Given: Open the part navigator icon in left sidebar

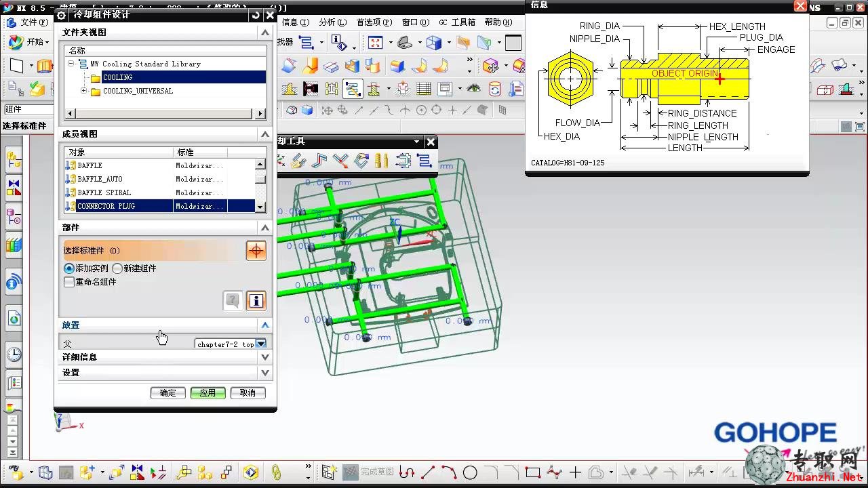Looking at the screenshot, I should (x=14, y=217).
